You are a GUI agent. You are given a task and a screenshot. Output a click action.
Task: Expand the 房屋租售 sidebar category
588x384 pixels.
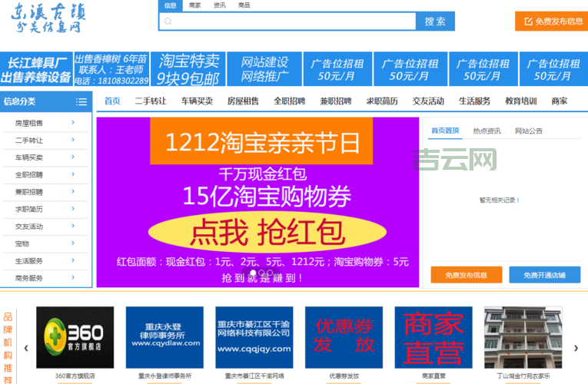[x=45, y=123]
